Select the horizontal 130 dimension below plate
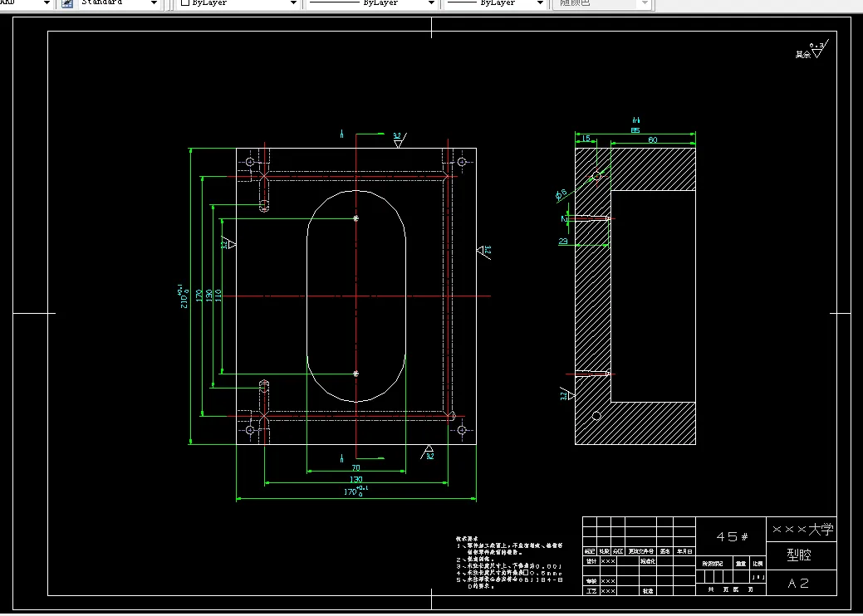Viewport: 863px width, 616px height. (356, 479)
